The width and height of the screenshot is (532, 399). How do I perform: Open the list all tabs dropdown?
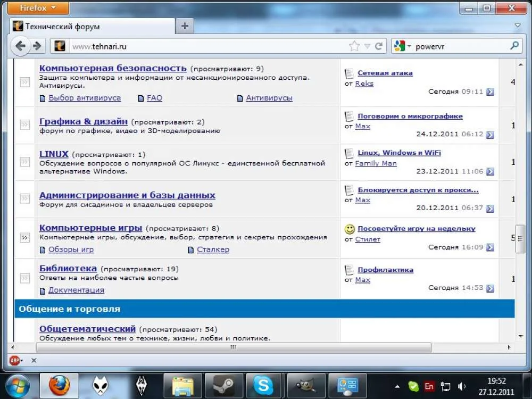click(x=518, y=26)
